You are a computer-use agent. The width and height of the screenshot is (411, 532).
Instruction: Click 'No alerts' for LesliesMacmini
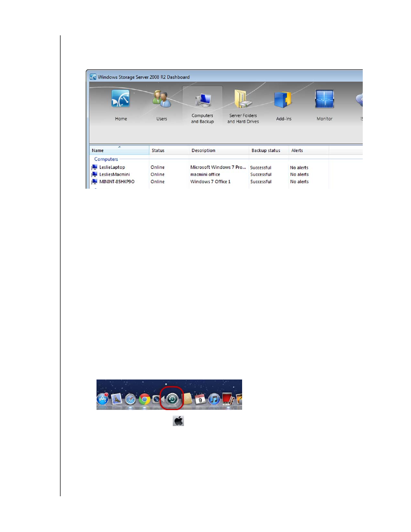(x=299, y=174)
